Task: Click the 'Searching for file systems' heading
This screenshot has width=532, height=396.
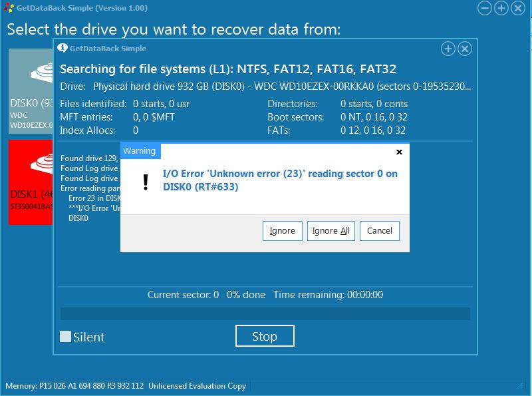Action: click(228, 69)
